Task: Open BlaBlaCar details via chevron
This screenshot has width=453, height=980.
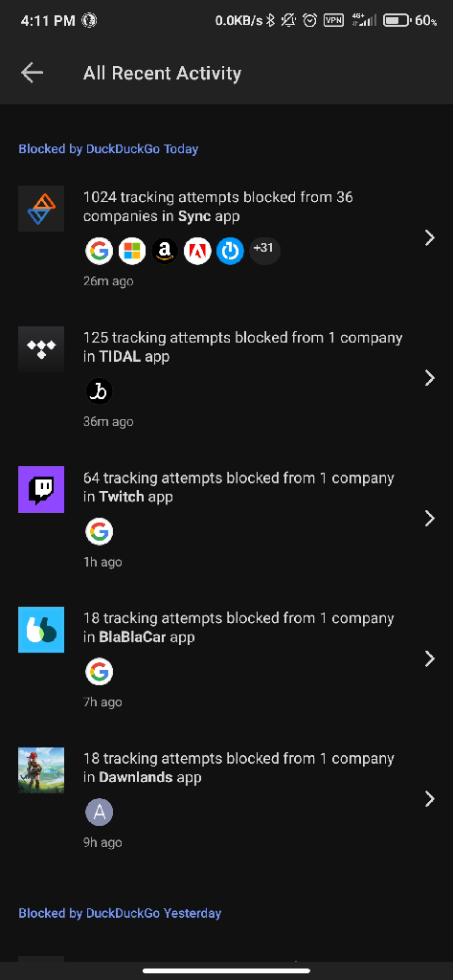Action: pyautogui.click(x=430, y=658)
